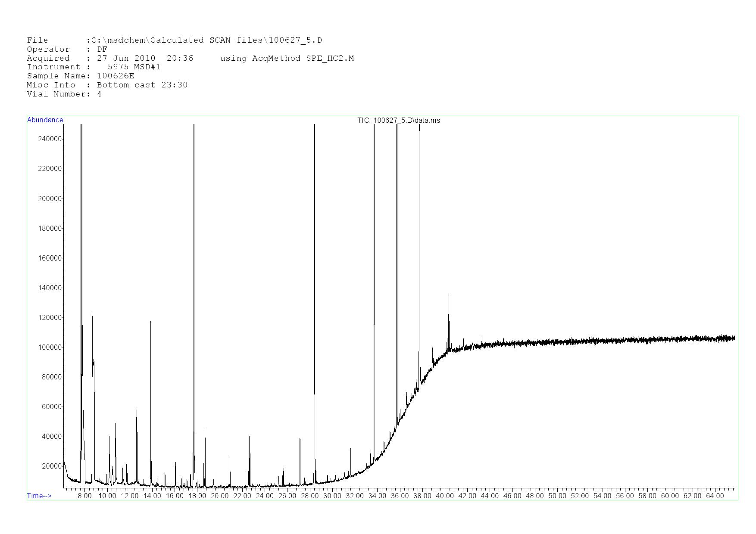Click the peak apex near 27.00 minutes
Image resolution: width=756 pixels, height=534 pixels.
click(300, 439)
